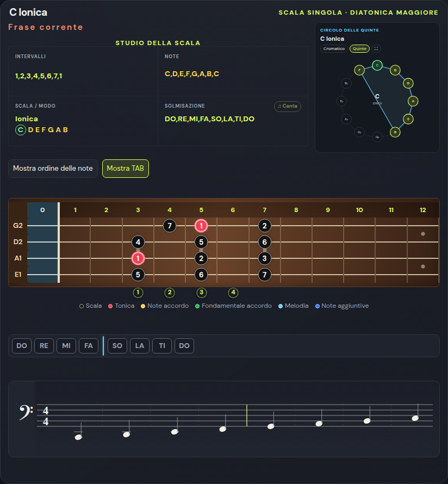Click the E1 string label

(18, 275)
